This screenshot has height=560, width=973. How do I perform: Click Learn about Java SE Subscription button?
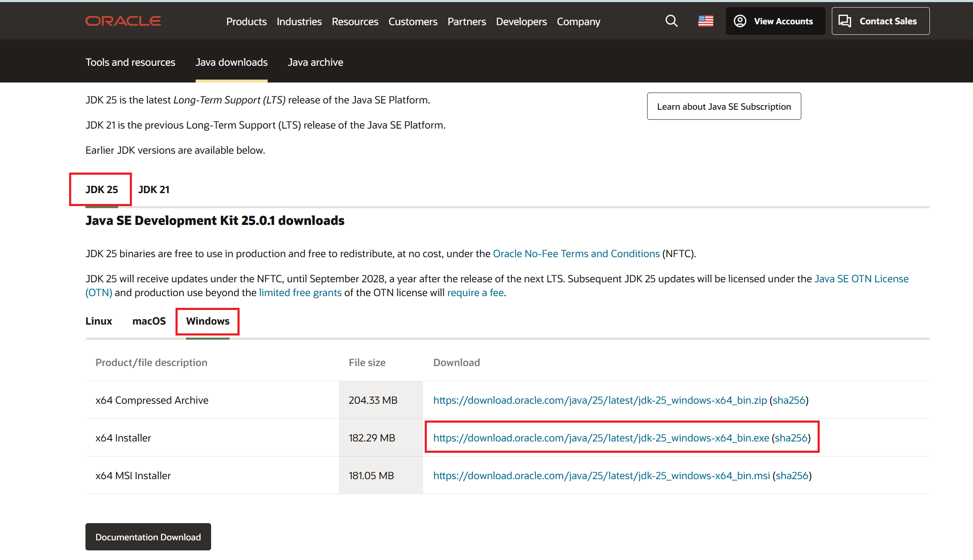[x=724, y=106]
